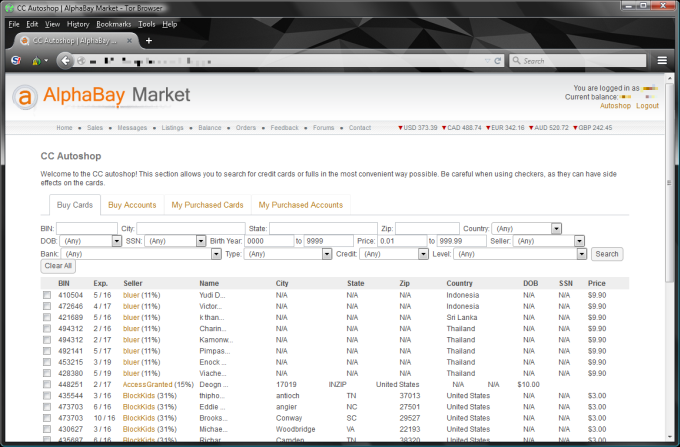Open the SSN dropdown filter
The height and width of the screenshot is (447, 680).
175,241
